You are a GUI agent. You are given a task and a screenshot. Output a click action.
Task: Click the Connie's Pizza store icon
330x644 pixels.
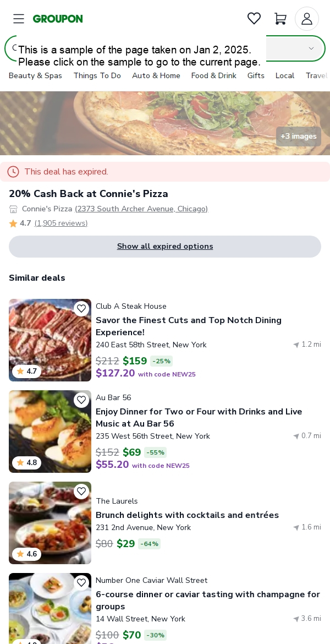coord(14,209)
